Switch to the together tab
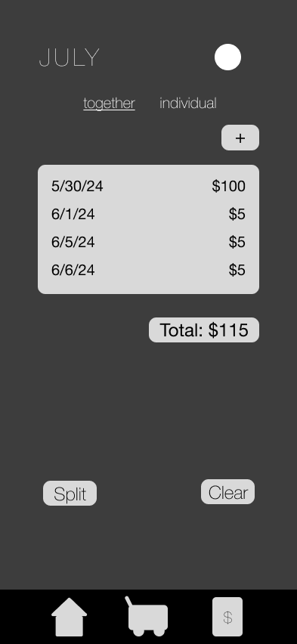Image resolution: width=297 pixels, height=644 pixels. 109,103
